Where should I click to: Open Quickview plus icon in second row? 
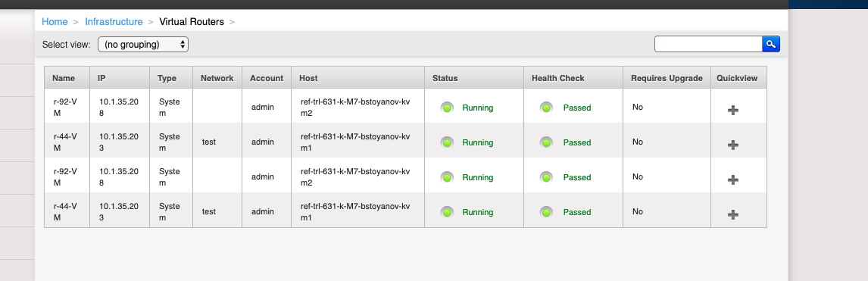(x=733, y=145)
